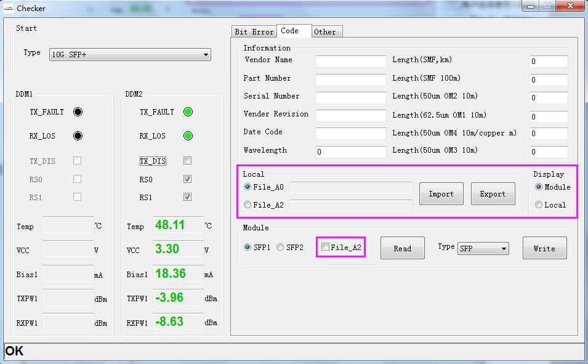Click the Import button
Image resolution: width=588 pixels, height=364 pixels.
pos(441,194)
